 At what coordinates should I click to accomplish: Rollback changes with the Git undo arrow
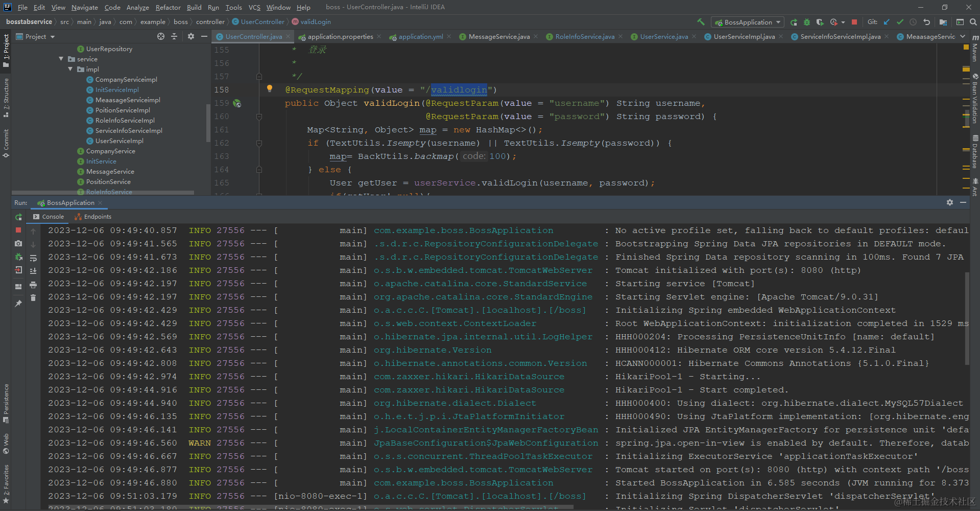coord(926,22)
